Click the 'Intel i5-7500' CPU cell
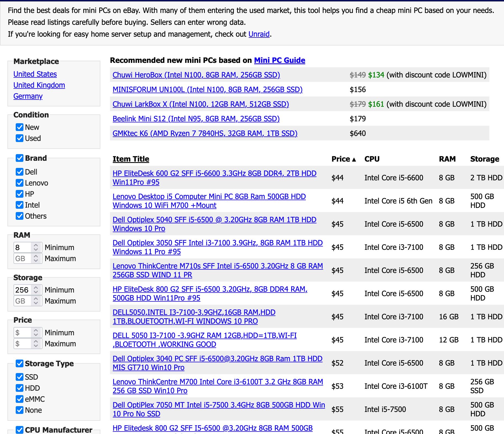 tap(385, 409)
